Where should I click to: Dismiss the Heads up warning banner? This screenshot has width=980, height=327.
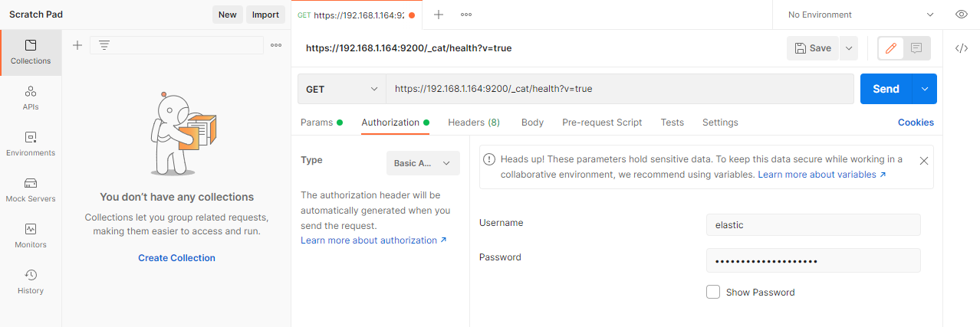click(923, 161)
